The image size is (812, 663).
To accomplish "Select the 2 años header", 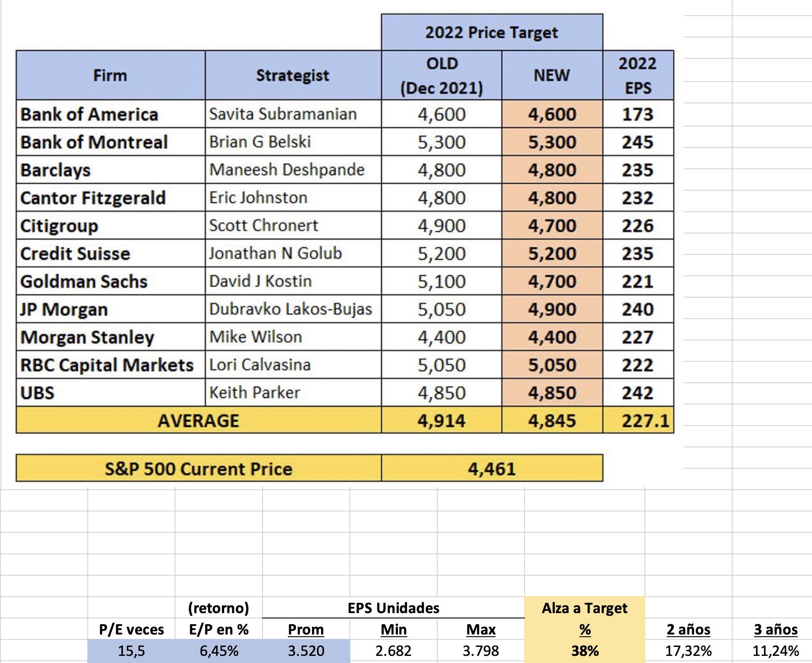I will tap(689, 629).
